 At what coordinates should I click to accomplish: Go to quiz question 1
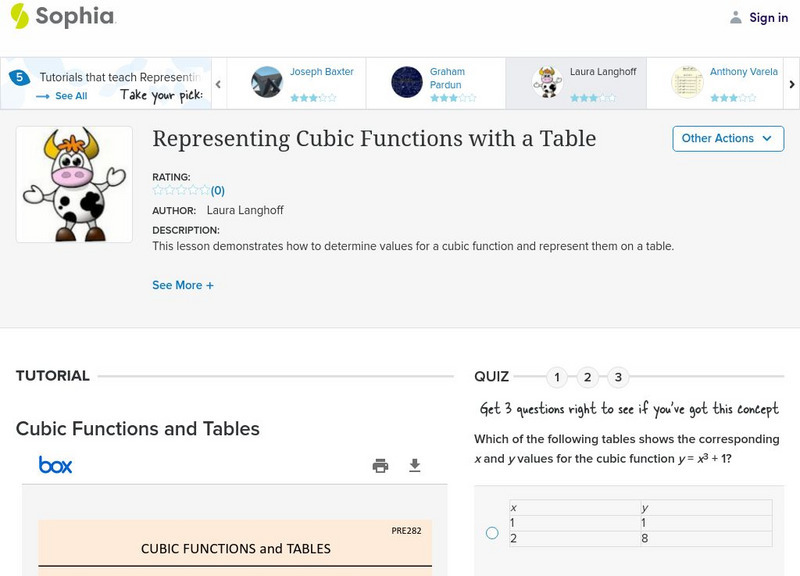pos(557,377)
